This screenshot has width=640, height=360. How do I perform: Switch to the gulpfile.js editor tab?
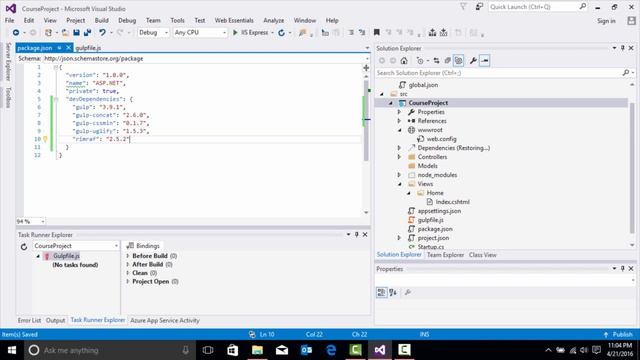[x=88, y=48]
